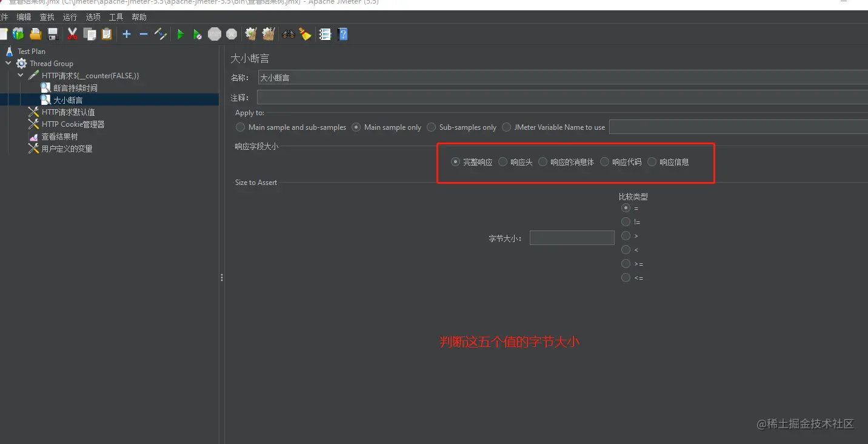Open the 选项 menu
Screen dimensions: 868x444
[x=93, y=17]
